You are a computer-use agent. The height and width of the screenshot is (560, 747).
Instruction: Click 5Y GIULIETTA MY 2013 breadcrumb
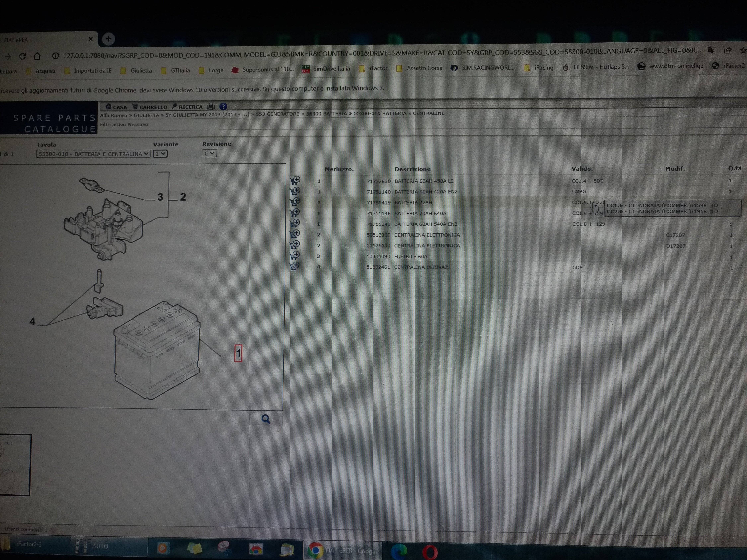click(x=207, y=114)
